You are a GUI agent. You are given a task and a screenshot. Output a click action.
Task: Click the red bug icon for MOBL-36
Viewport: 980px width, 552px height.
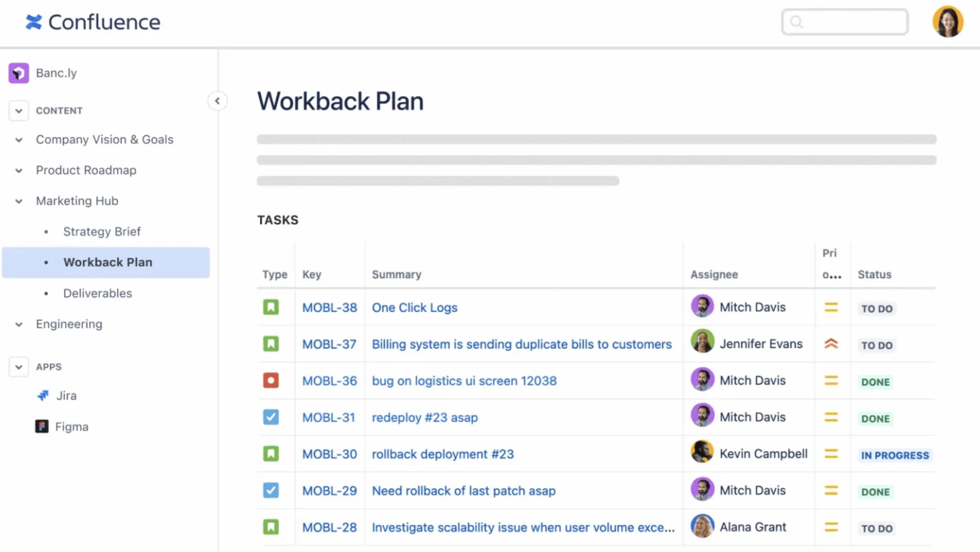[x=271, y=381]
